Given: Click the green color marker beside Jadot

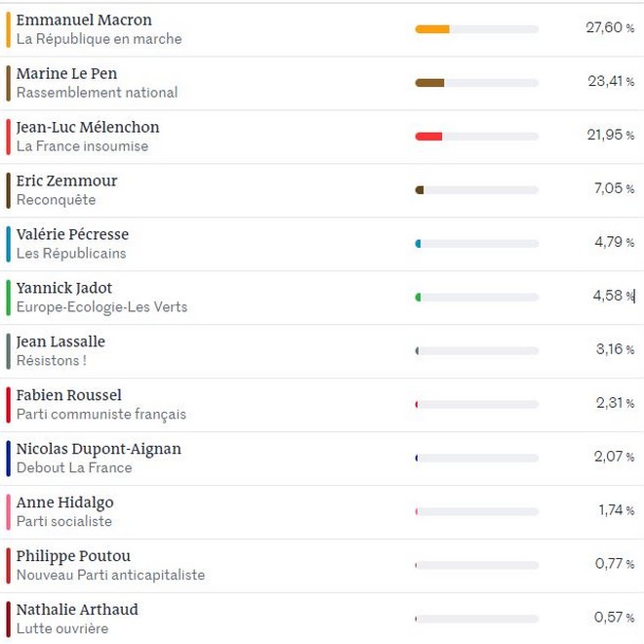Looking at the screenshot, I should (8, 298).
